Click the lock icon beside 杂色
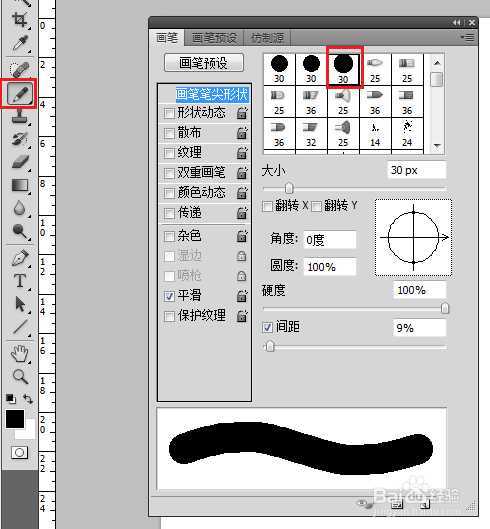The image size is (490, 529). click(242, 236)
